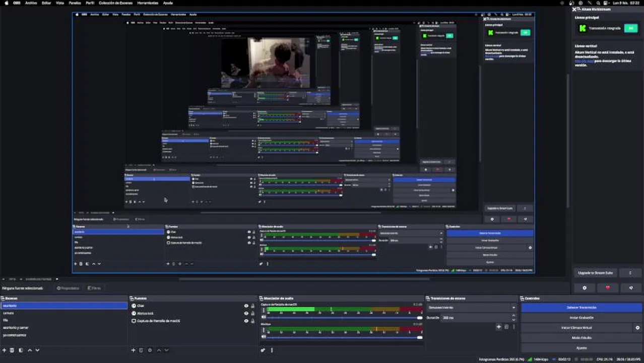Toggle visibility of Chat source
Image resolution: width=644 pixels, height=363 pixels.
(246, 306)
